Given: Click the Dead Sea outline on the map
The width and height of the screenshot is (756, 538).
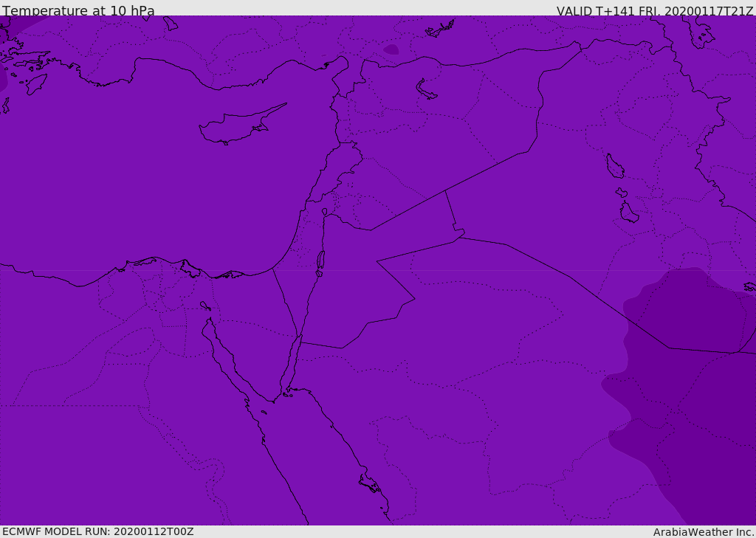Looking at the screenshot, I should [320, 263].
